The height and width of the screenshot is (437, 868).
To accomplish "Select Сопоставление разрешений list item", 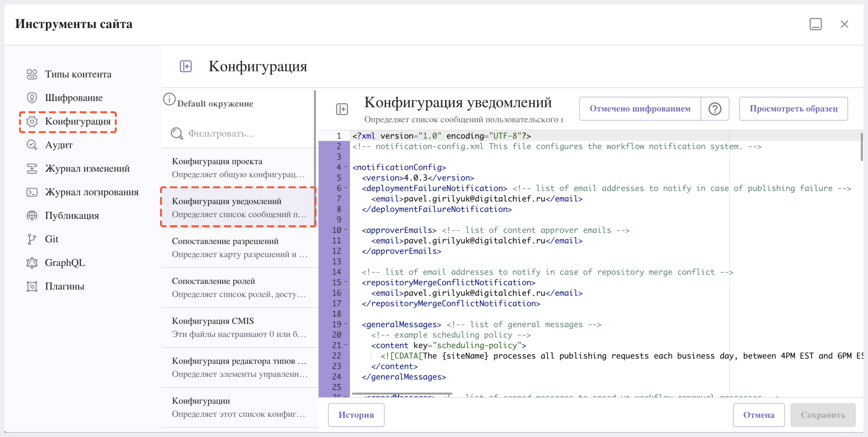I will [x=240, y=248].
